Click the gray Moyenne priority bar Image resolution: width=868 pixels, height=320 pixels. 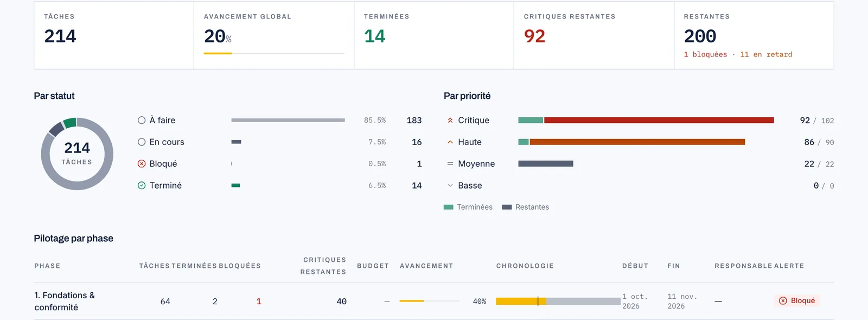546,164
